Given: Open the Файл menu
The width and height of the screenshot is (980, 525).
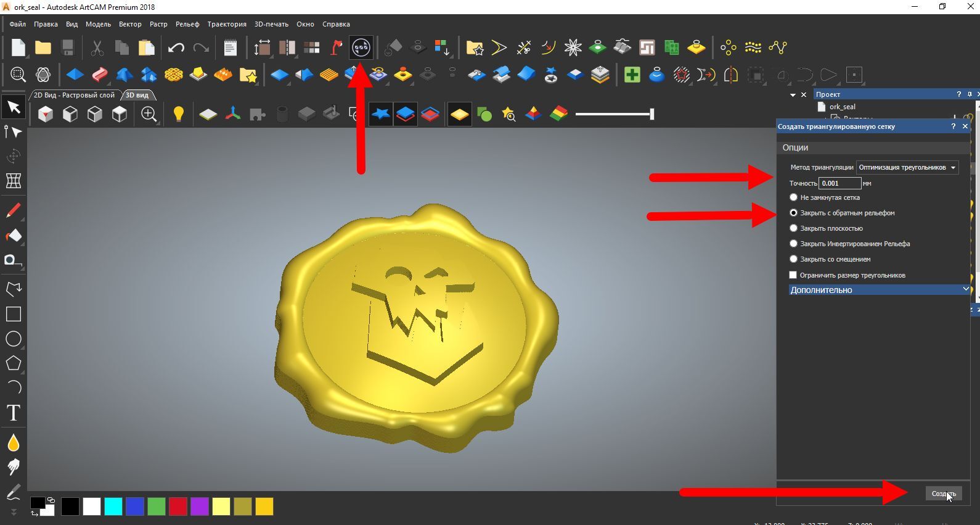Looking at the screenshot, I should click(x=18, y=24).
